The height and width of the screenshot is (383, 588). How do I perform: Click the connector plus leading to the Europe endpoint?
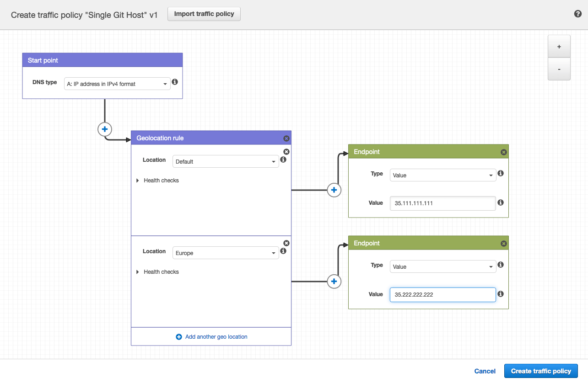pos(334,281)
